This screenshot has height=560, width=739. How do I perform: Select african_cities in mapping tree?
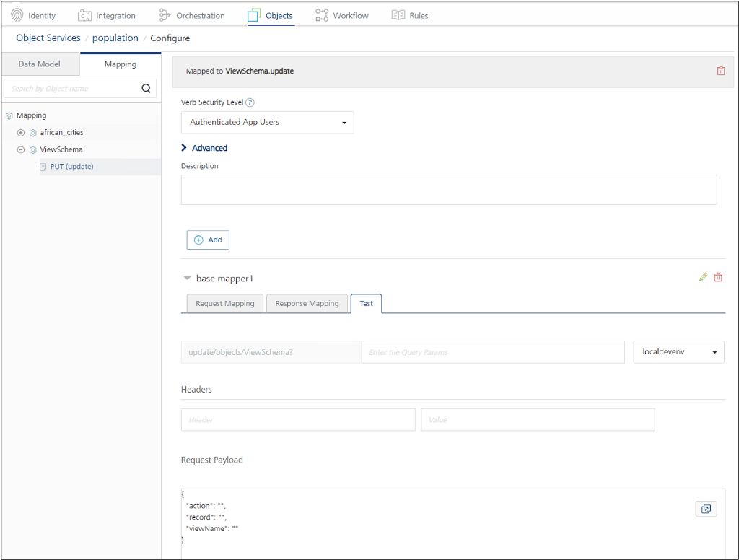coord(61,133)
